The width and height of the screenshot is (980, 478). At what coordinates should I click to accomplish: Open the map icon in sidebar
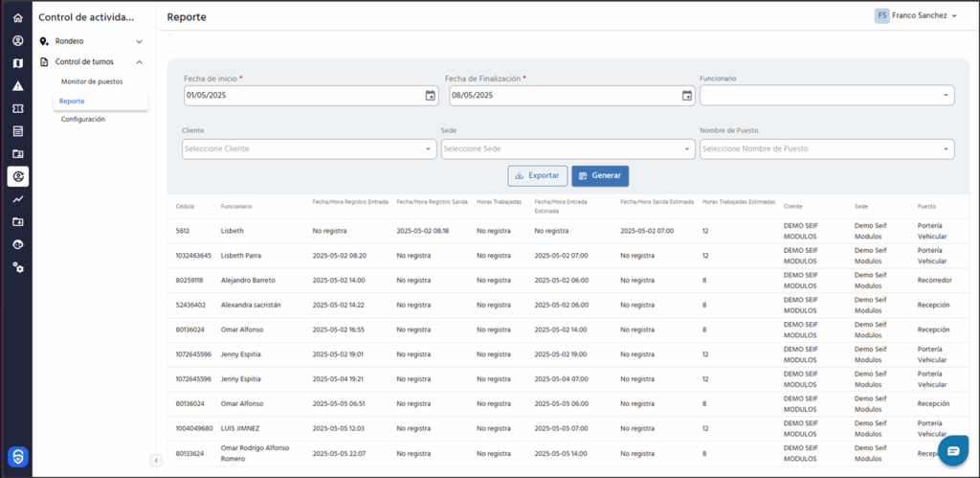(x=17, y=63)
